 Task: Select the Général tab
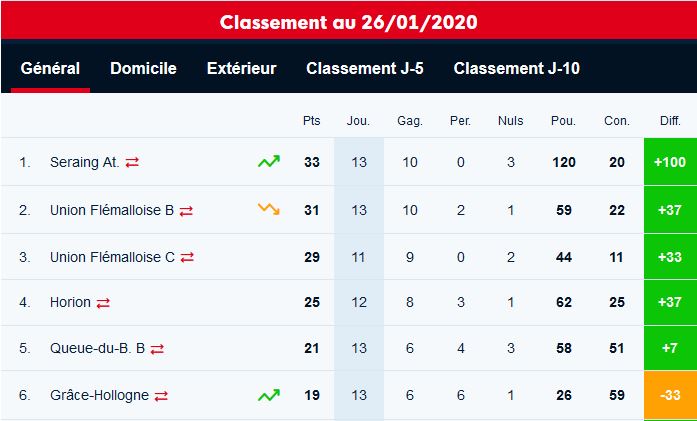tap(50, 68)
